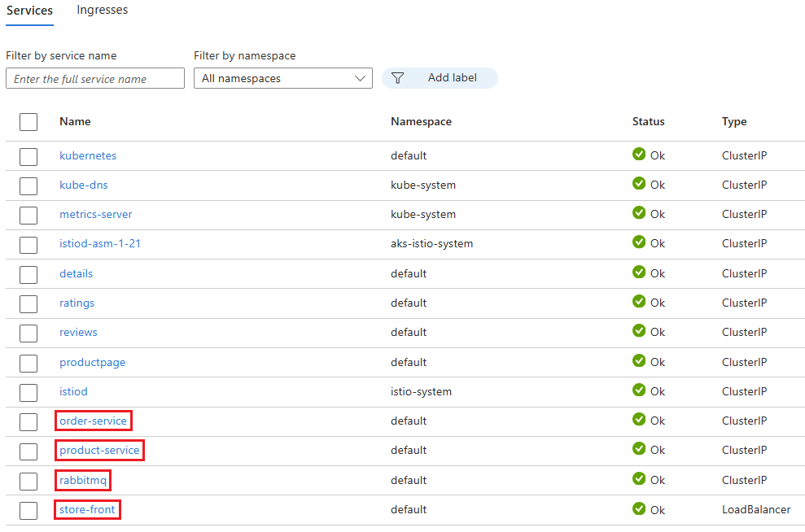This screenshot has width=805, height=532.
Task: Select the order-service row checkbox
Action: pos(28,422)
